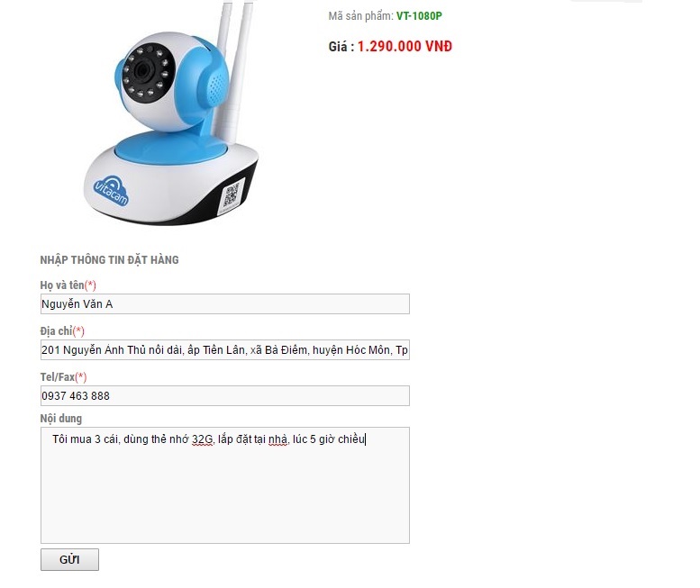The width and height of the screenshot is (700, 588).
Task: Focus the 'Địa chỉ' address field
Action: [x=225, y=349]
